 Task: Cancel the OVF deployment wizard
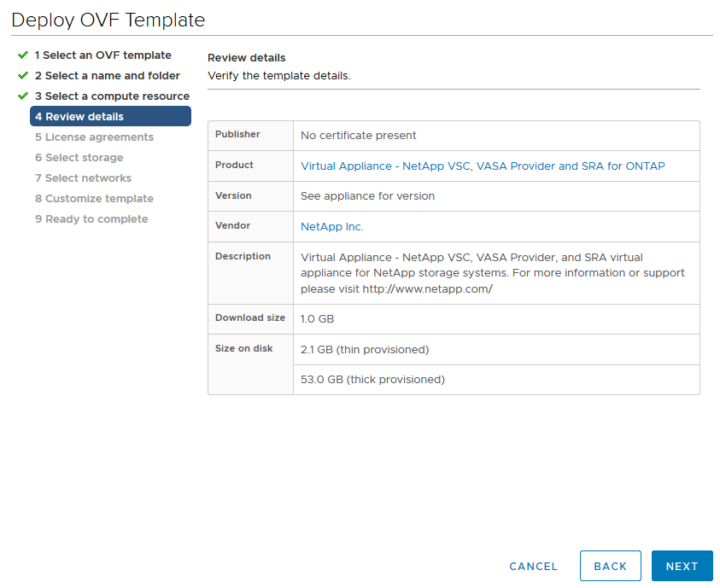pos(533,567)
